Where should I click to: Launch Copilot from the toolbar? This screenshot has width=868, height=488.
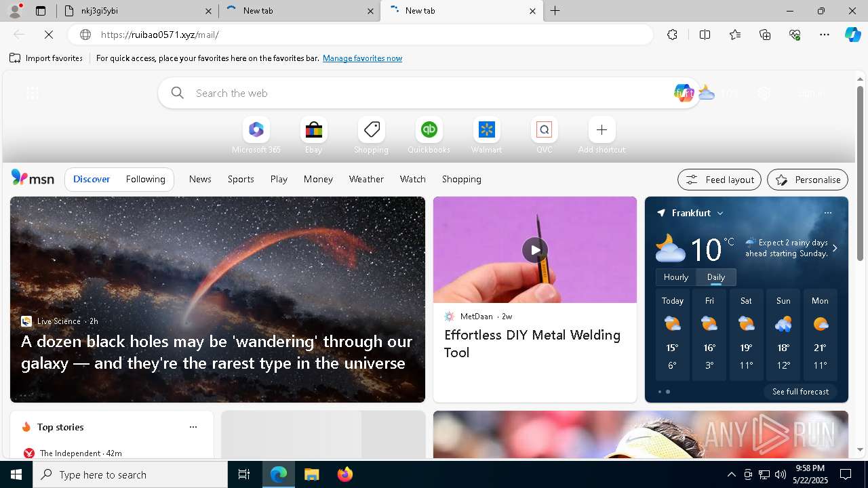point(852,35)
